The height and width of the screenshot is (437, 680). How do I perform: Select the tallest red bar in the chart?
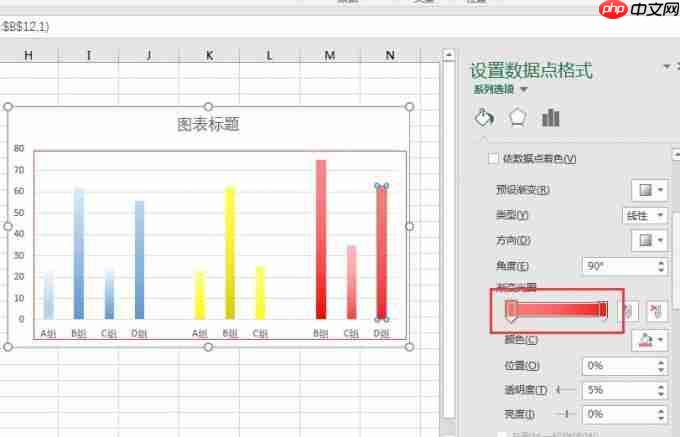(321, 239)
